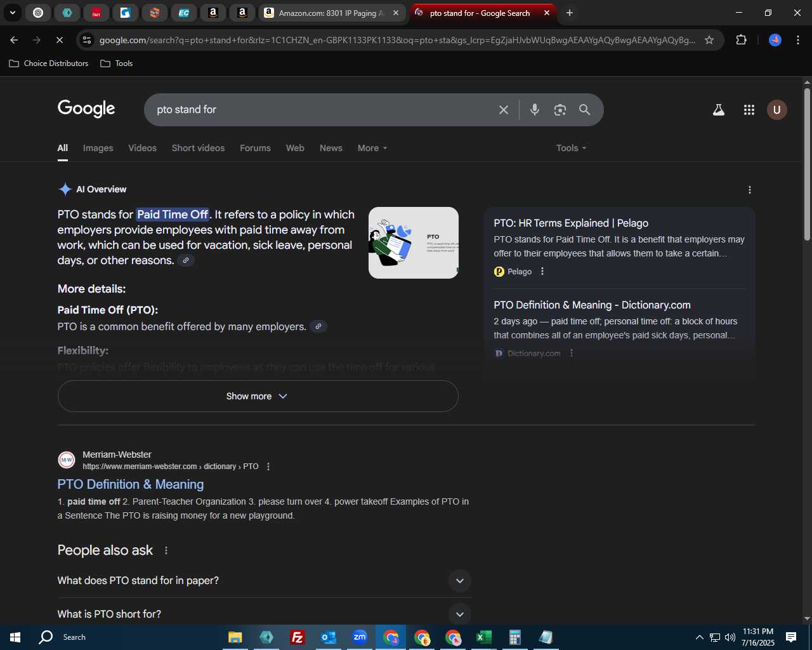Open 'PTO Definition & Meaning - Dictionary.com' source

tap(592, 305)
